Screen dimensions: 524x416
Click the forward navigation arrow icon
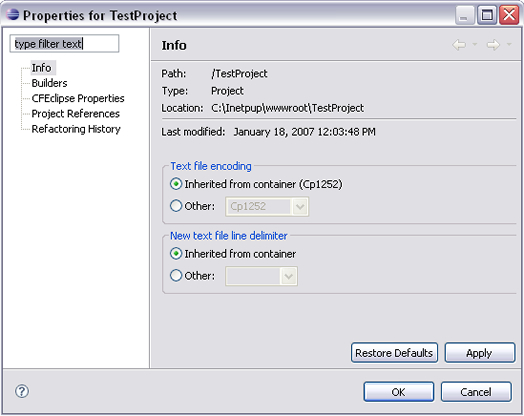(493, 45)
